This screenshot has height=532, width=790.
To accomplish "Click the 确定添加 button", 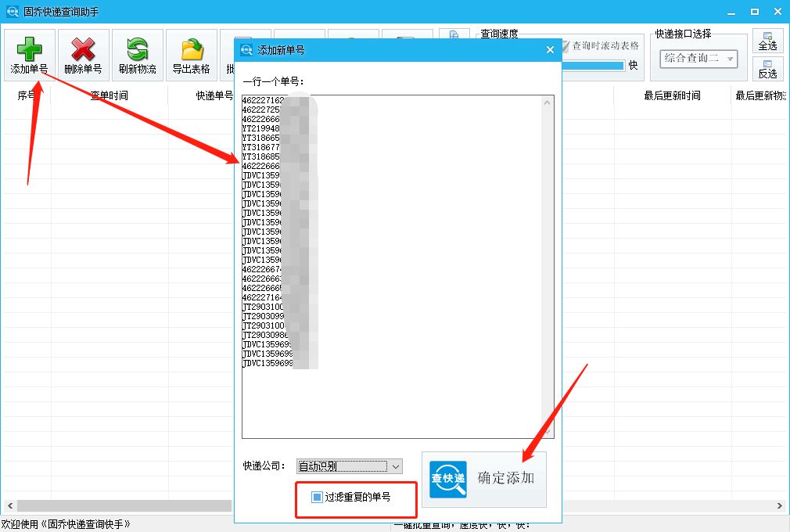I will click(x=484, y=479).
